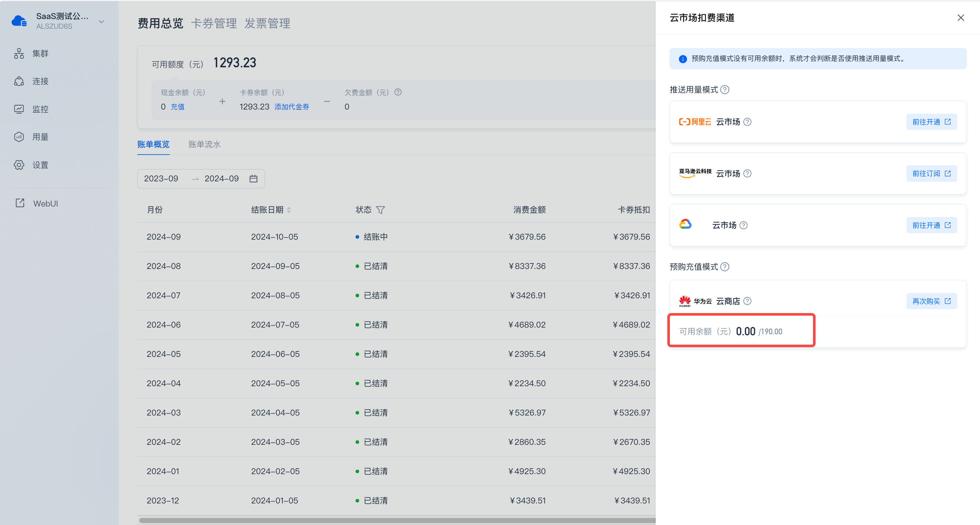Close the 云市场扣费渠道 panel
The image size is (980, 525).
point(961,18)
